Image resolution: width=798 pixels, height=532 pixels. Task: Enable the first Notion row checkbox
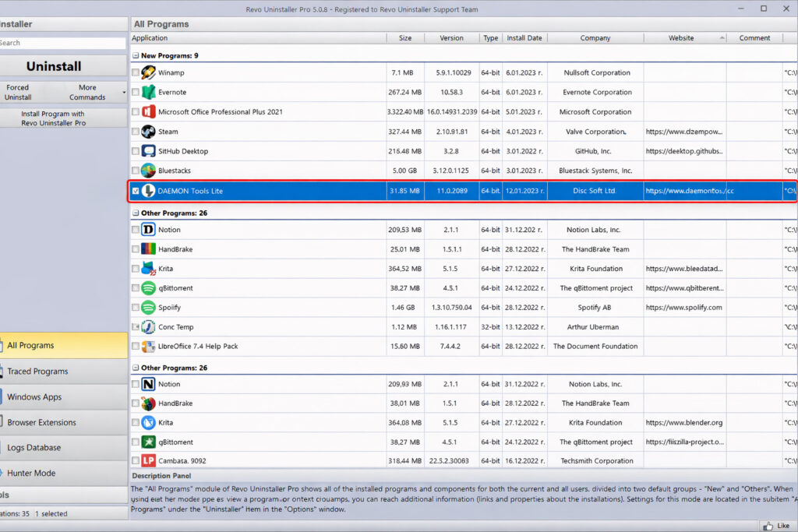coord(136,230)
